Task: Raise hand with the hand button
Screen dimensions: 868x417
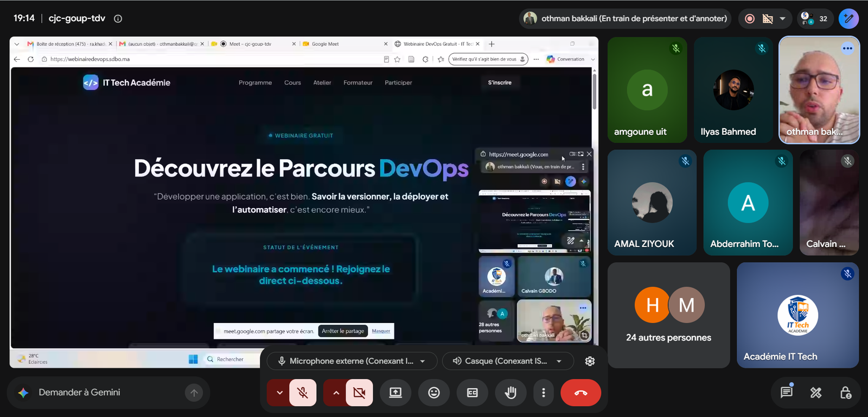Action: tap(510, 393)
